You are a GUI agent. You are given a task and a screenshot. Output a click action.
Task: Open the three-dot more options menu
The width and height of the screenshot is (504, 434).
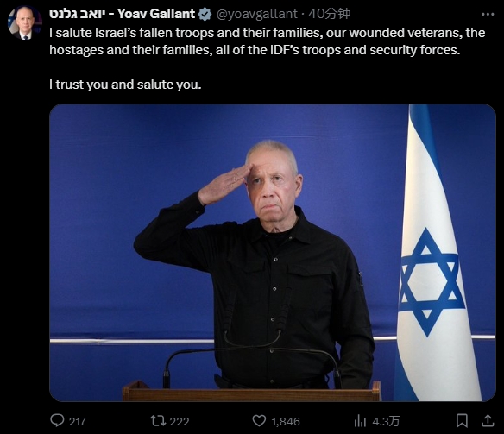pyautogui.click(x=488, y=14)
